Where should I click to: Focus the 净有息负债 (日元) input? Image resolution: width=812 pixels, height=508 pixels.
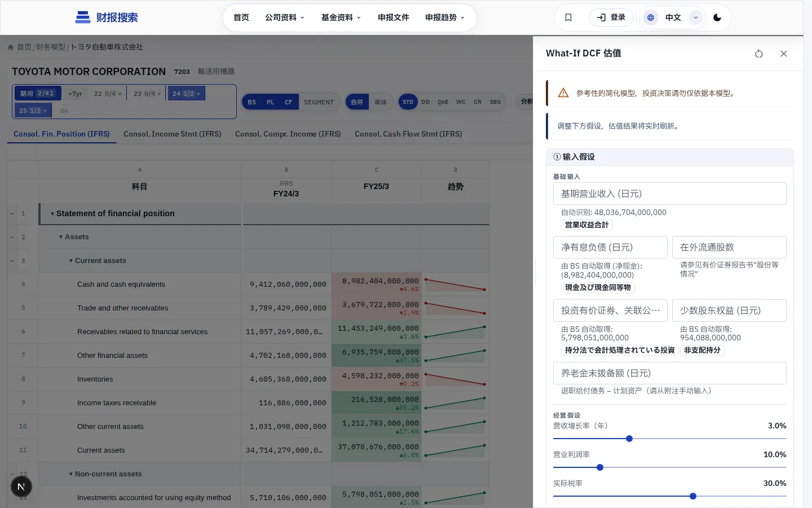(x=610, y=247)
